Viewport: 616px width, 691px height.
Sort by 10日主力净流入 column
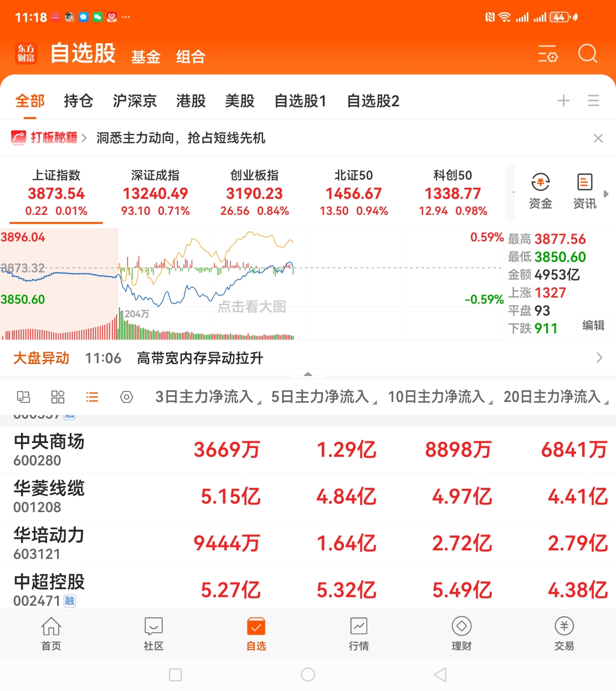click(x=440, y=397)
